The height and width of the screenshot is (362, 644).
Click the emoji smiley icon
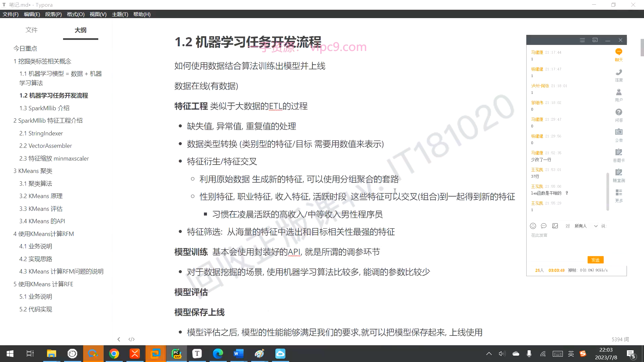click(x=533, y=226)
